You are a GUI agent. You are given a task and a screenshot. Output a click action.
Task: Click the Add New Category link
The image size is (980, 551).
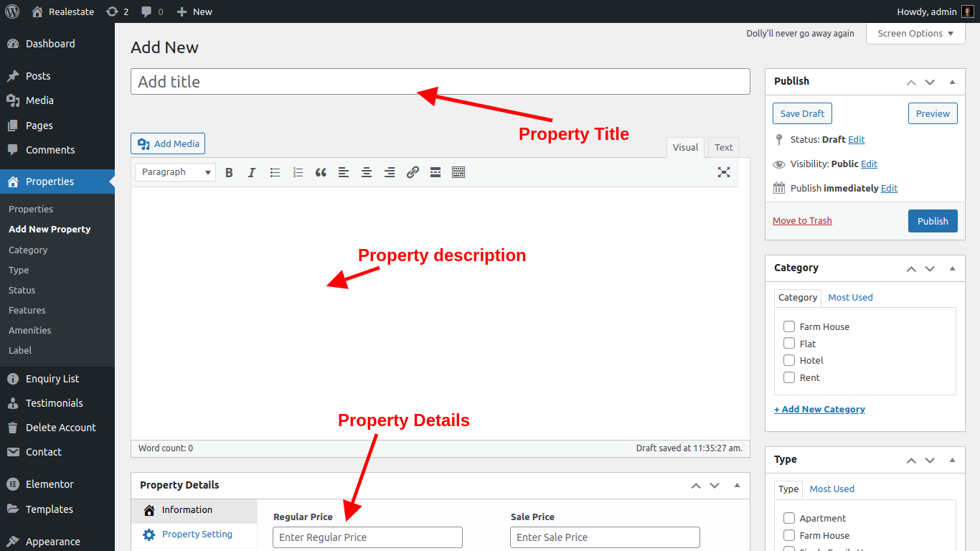pos(819,409)
